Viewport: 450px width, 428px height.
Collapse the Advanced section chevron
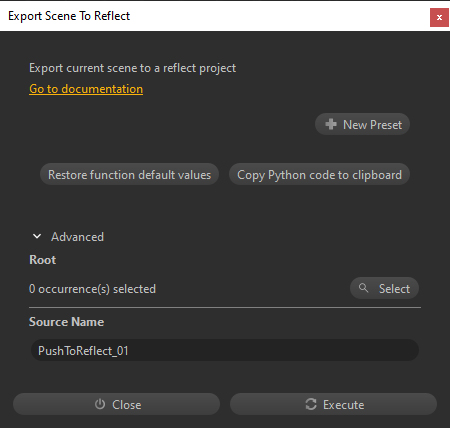point(37,236)
